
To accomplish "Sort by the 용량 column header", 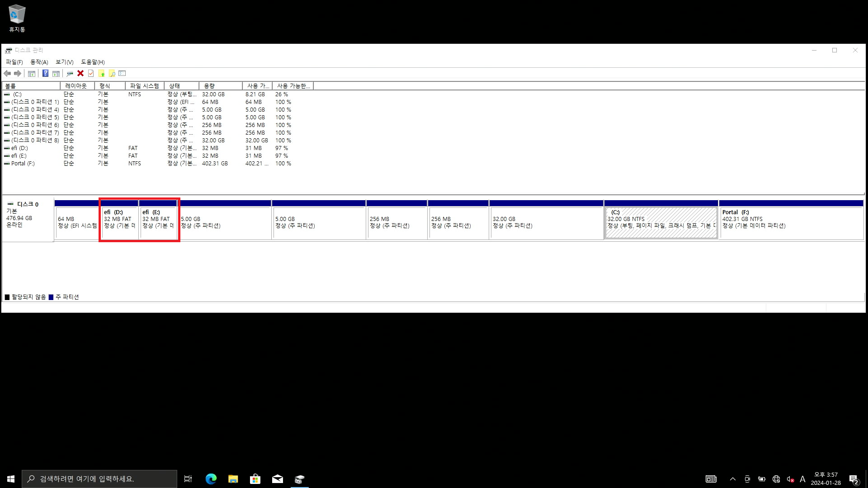I will 220,86.
